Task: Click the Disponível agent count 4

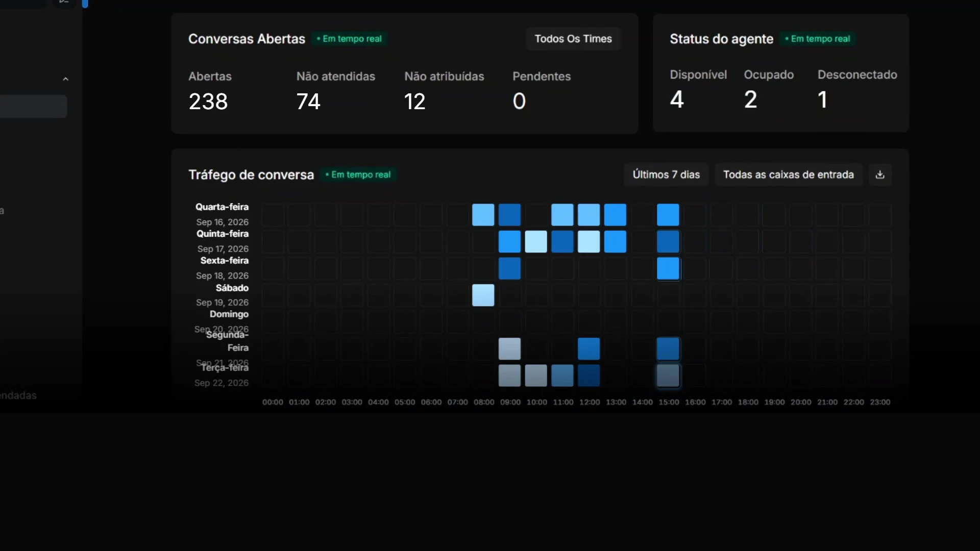Action: click(x=677, y=99)
